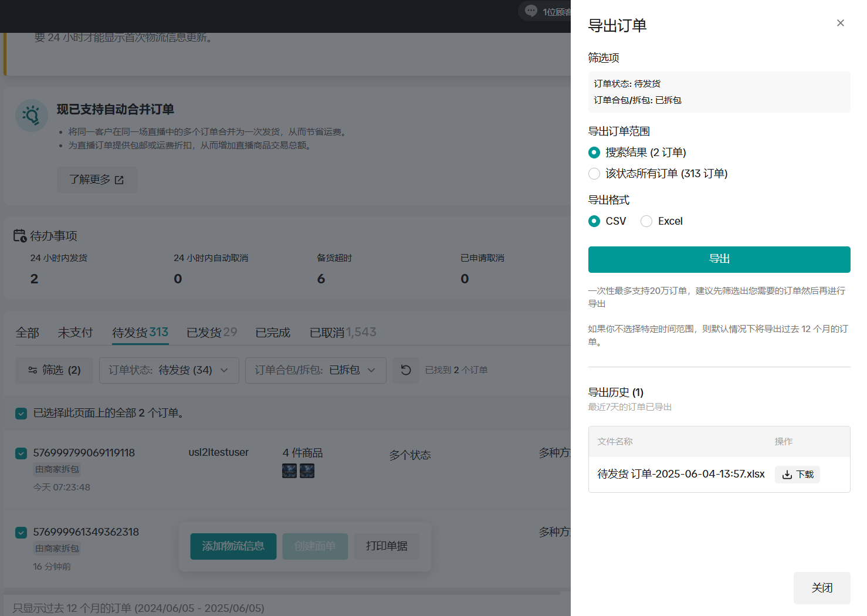Uncheck the select all orders checkbox
The height and width of the screenshot is (616, 867).
[21, 414]
